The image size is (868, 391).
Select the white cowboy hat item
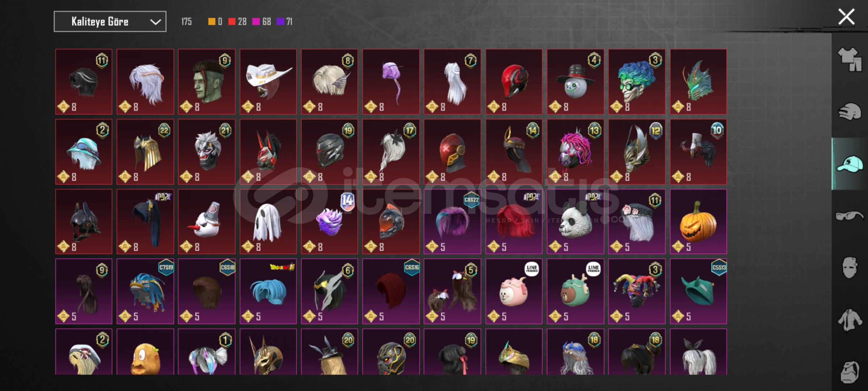268,82
